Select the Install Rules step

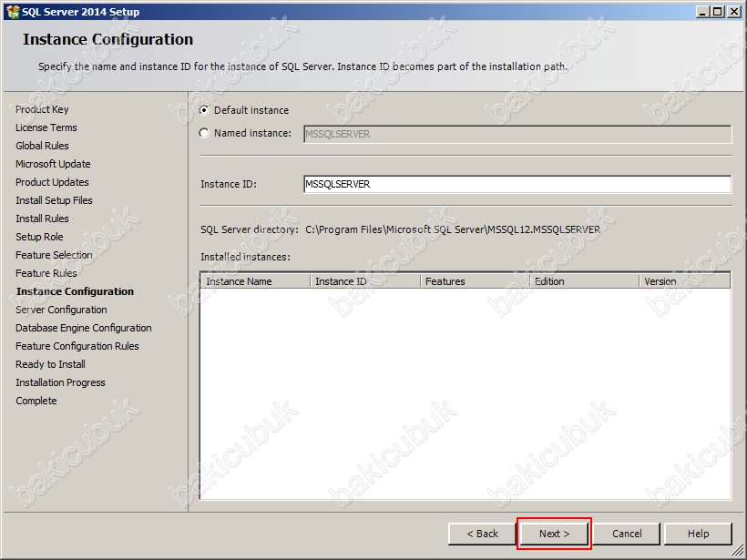point(42,219)
